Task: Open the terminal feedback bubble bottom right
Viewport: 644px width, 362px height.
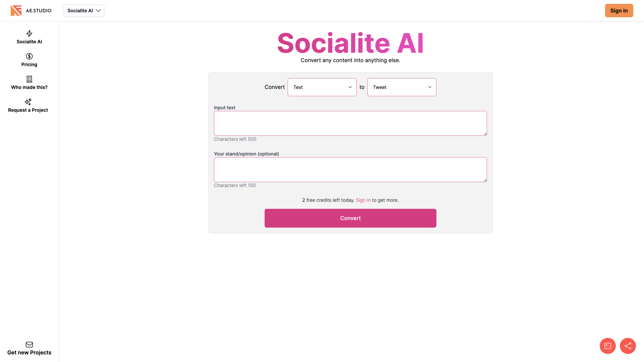Action: coord(608,346)
